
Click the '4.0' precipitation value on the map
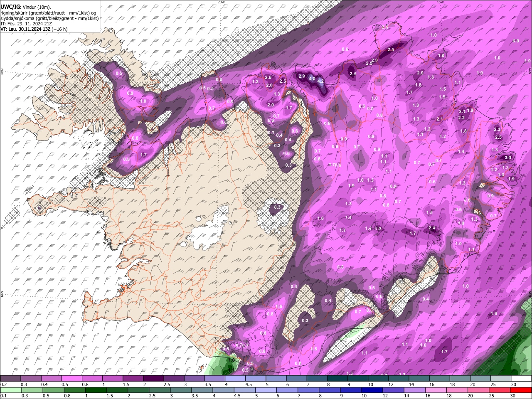(312, 79)
